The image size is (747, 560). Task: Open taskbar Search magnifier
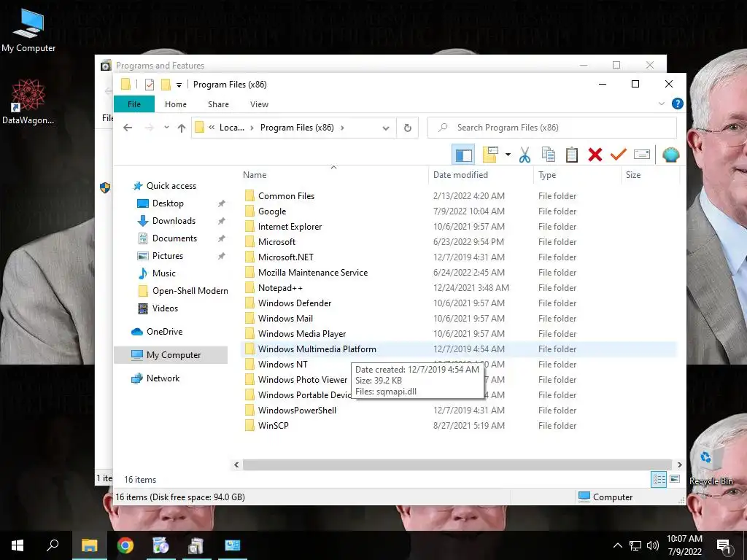tap(53, 545)
